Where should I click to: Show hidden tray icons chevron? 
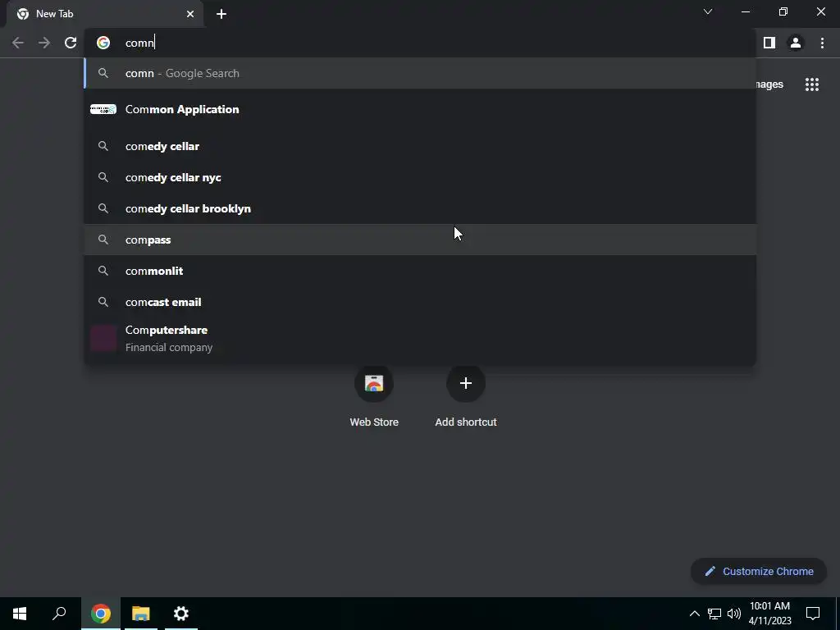(x=694, y=614)
